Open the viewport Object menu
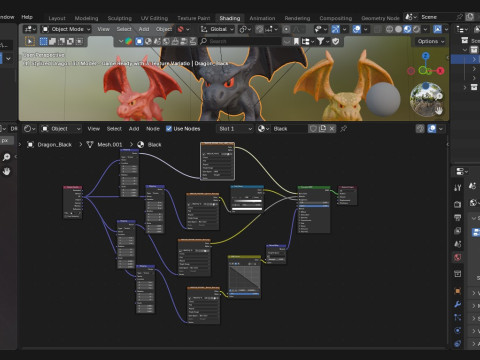This screenshot has height=360, width=480. [164, 29]
